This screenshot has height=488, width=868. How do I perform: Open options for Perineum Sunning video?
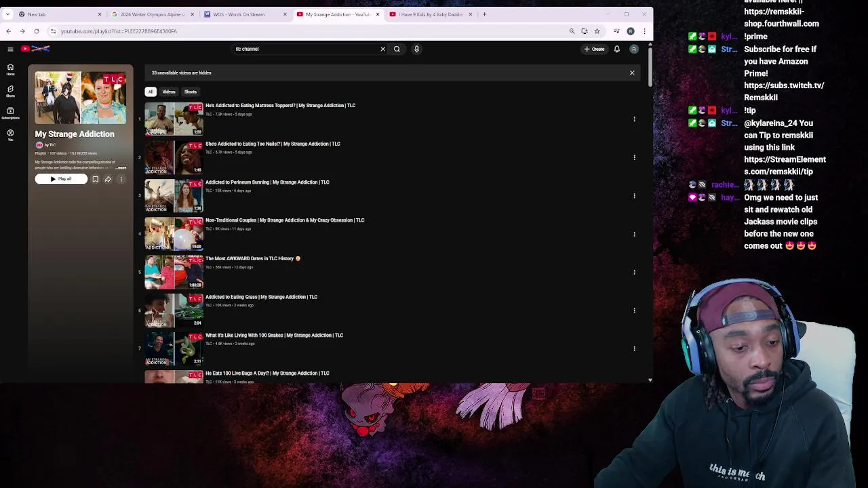click(635, 196)
